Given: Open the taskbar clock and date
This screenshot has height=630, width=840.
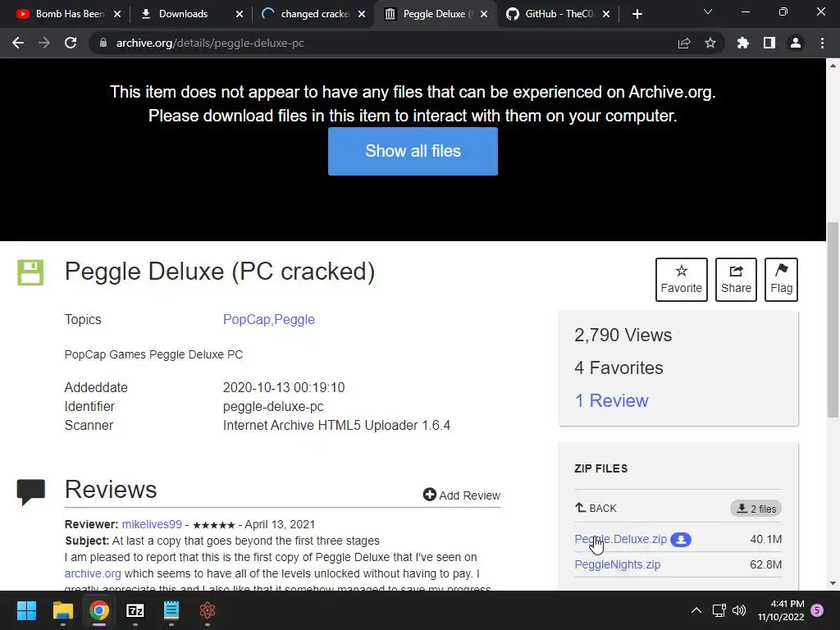Looking at the screenshot, I should (781, 610).
